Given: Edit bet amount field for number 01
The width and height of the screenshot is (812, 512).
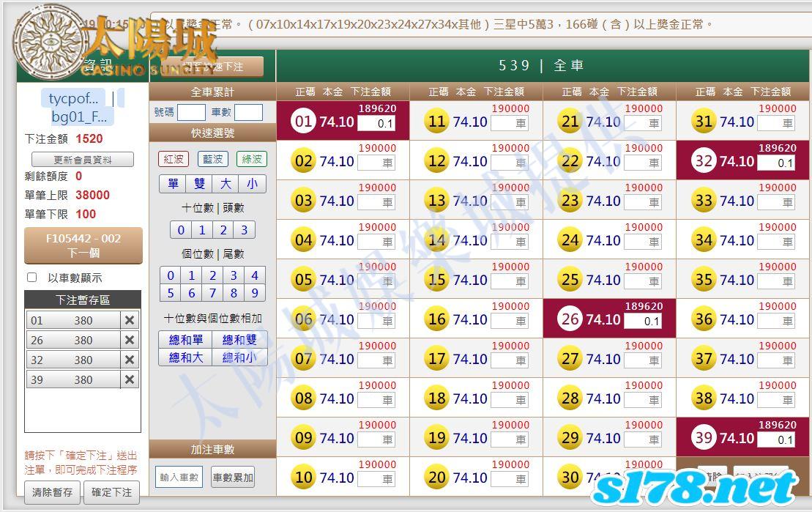Looking at the screenshot, I should pyautogui.click(x=376, y=123).
